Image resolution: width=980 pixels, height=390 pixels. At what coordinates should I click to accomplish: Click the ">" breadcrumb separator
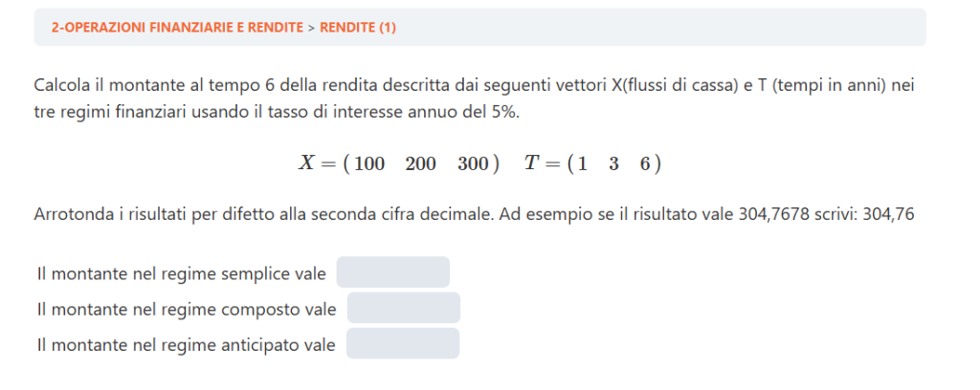tap(311, 28)
